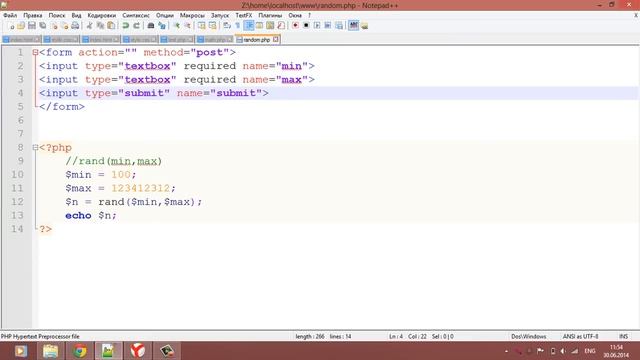Toggle the Document Map toolbar icon
The image size is (640, 360).
click(270, 26)
